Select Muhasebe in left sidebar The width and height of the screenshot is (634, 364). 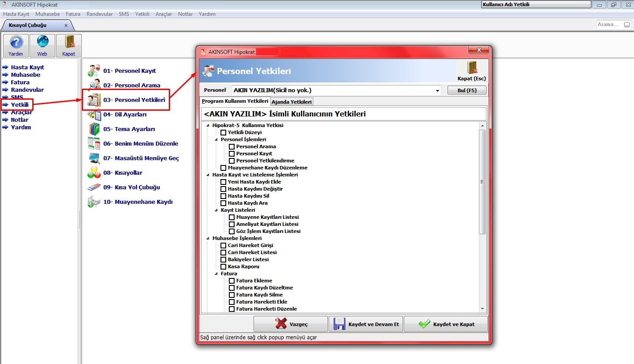[x=26, y=75]
